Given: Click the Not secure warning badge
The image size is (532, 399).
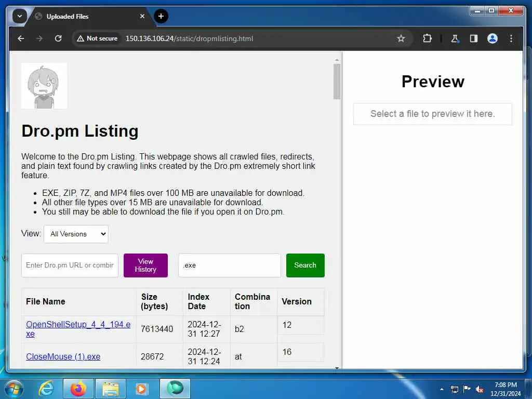Looking at the screenshot, I should coord(97,38).
